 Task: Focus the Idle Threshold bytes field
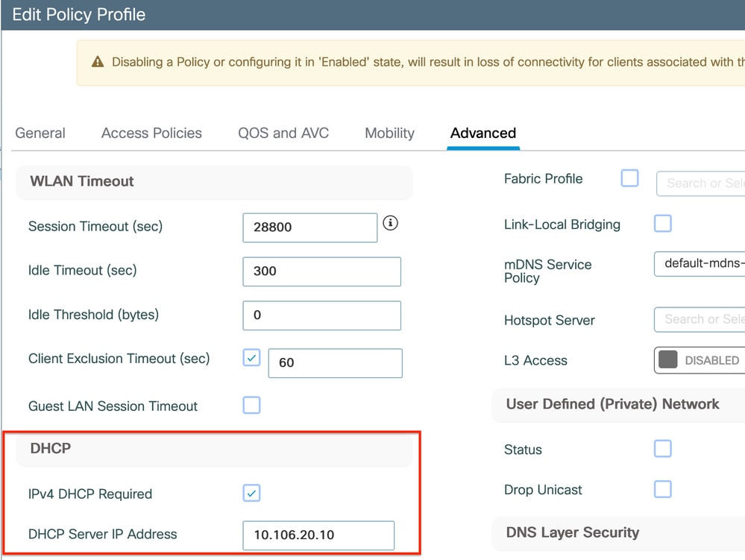click(321, 315)
